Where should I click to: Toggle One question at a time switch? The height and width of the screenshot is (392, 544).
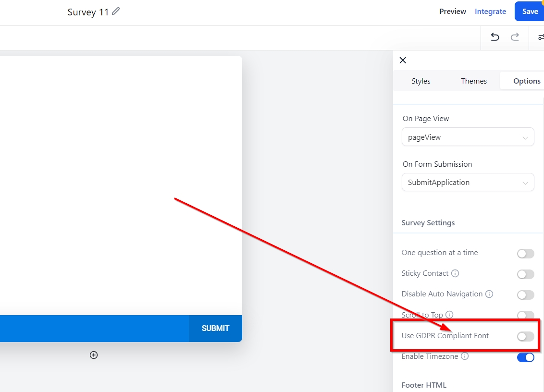click(x=525, y=254)
